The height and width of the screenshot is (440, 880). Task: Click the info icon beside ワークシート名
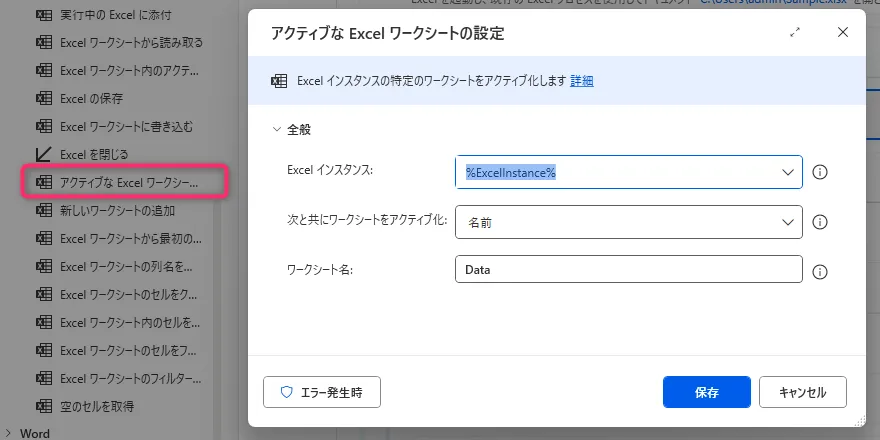coord(820,271)
